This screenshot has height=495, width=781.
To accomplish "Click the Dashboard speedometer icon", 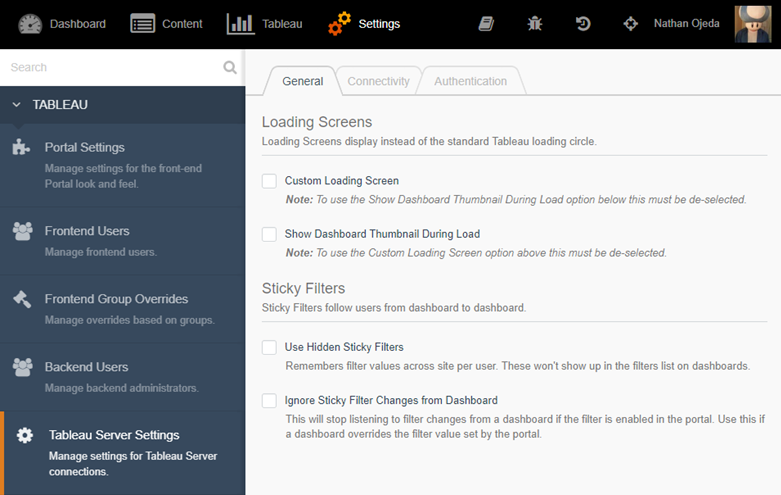I will pos(30,24).
